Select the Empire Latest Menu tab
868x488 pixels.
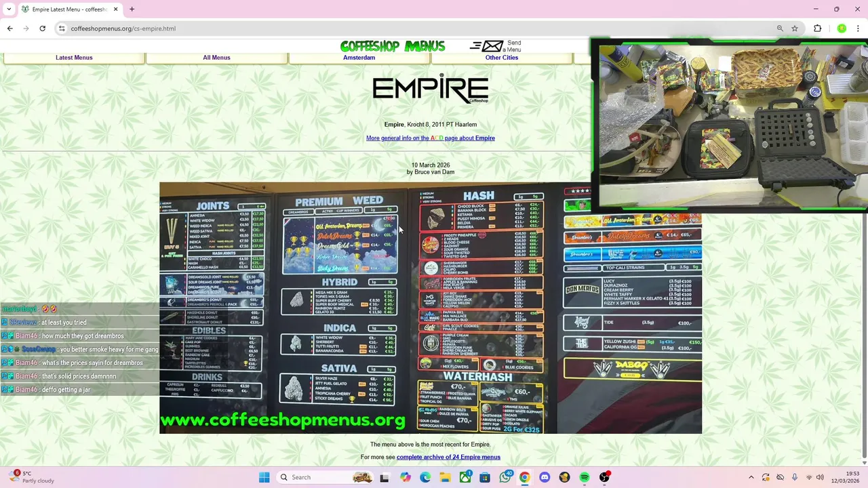pyautogui.click(x=69, y=9)
